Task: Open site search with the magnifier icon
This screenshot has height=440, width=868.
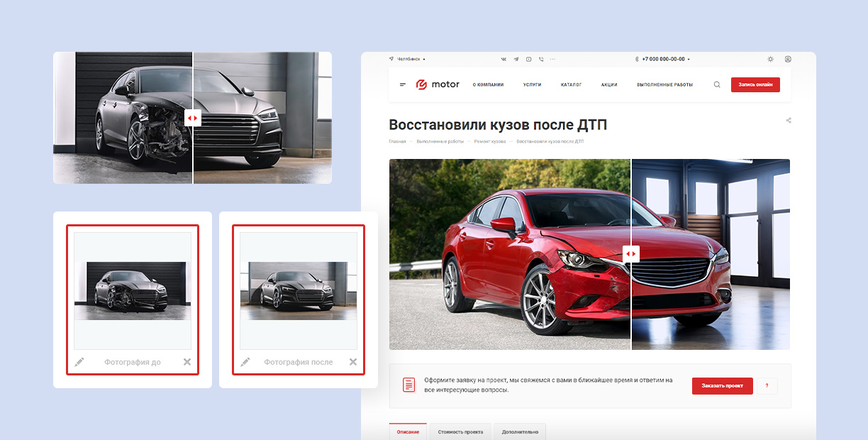Action: [717, 84]
